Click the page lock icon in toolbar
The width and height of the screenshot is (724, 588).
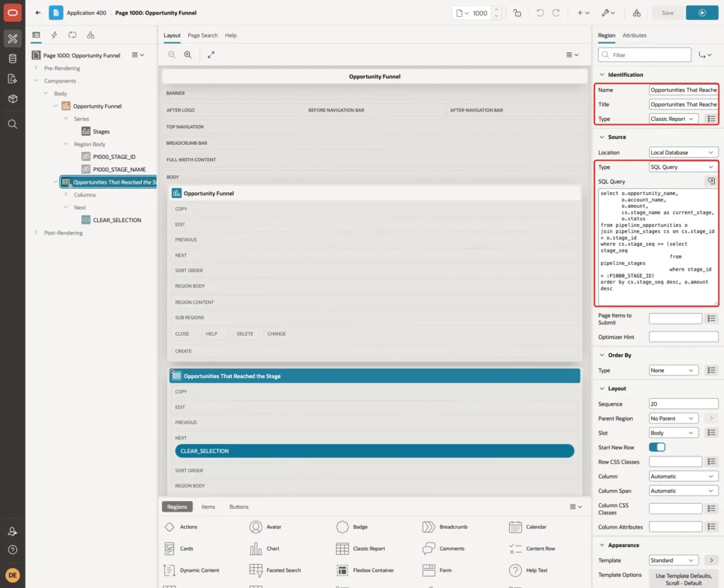[x=517, y=13]
